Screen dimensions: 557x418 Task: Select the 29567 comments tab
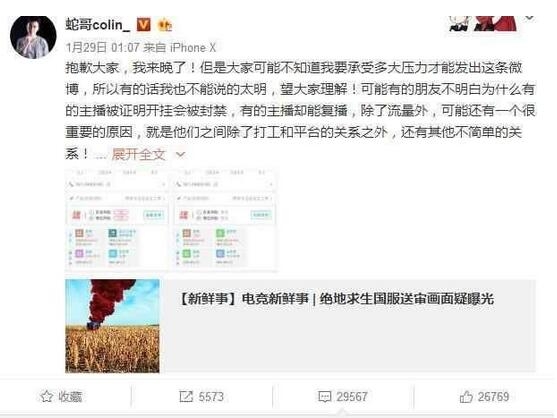click(343, 396)
